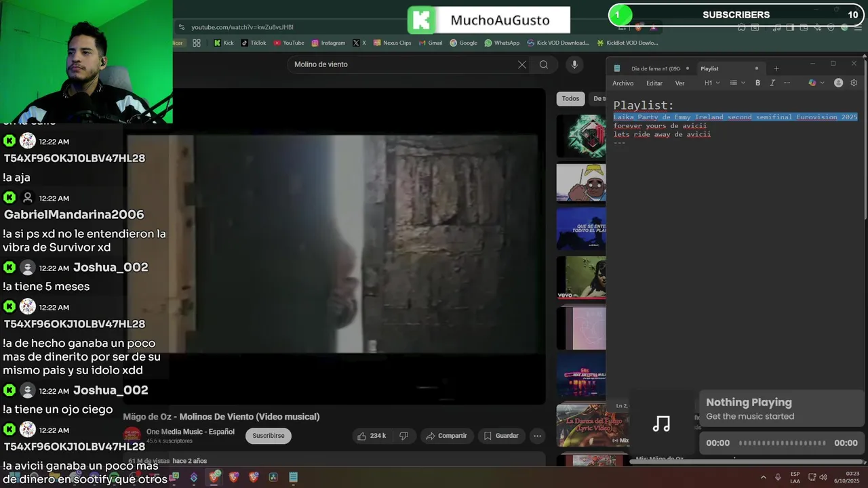Open the bookmarks apps grid icon

(197, 43)
